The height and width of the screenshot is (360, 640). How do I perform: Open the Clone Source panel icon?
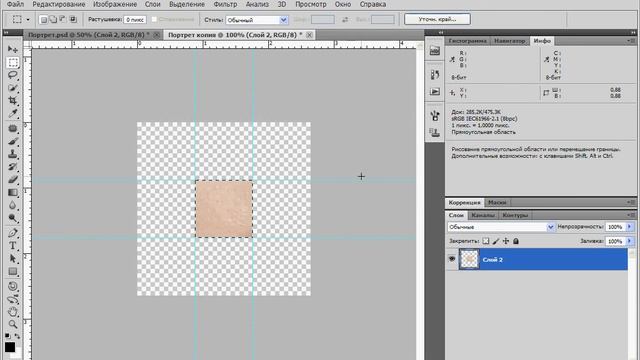tap(435, 133)
